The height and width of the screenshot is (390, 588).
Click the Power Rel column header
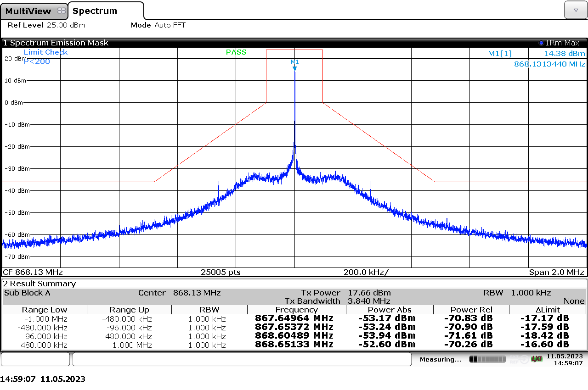pyautogui.click(x=471, y=310)
